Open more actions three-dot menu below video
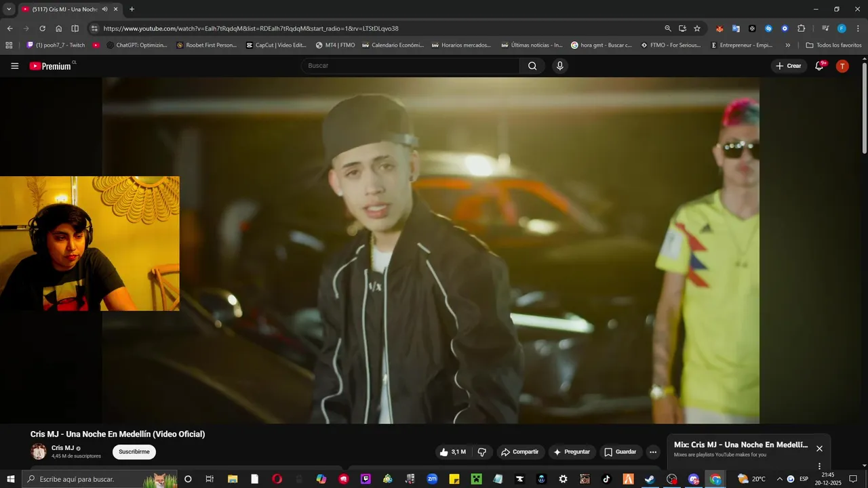868x488 pixels. point(653,452)
